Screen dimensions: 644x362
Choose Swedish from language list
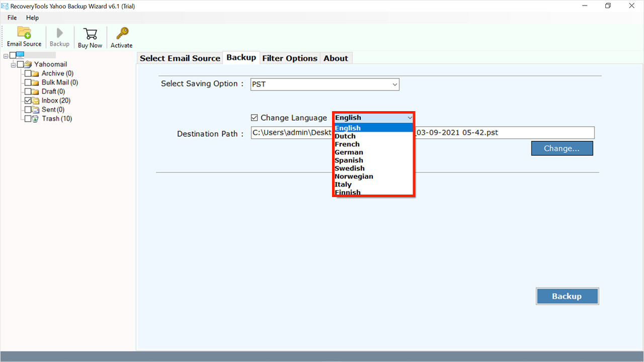[373, 168]
